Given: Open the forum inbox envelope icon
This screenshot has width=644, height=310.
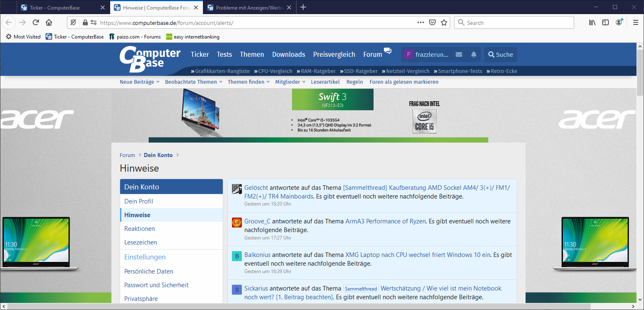Looking at the screenshot, I should pyautogui.click(x=458, y=54).
